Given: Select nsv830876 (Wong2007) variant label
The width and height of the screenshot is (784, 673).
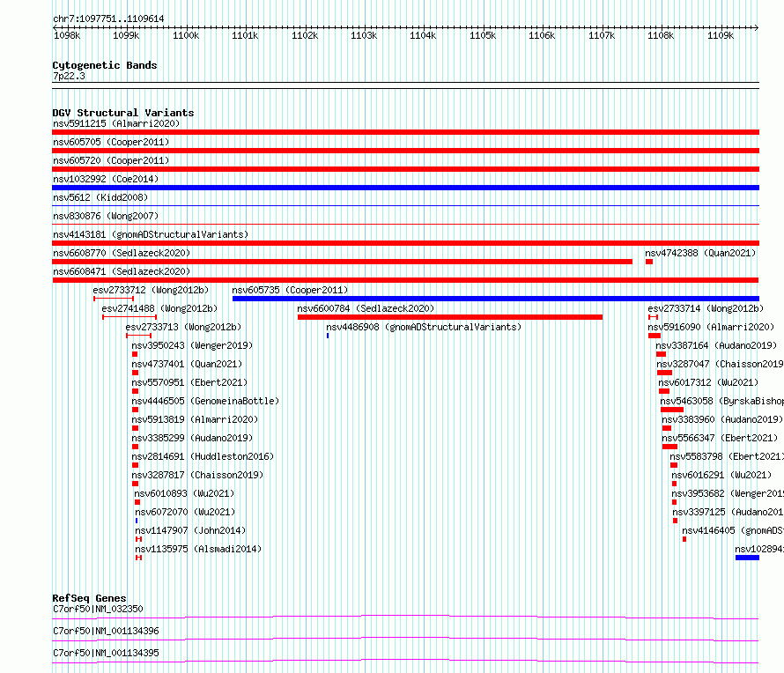Looking at the screenshot, I should (x=106, y=216).
